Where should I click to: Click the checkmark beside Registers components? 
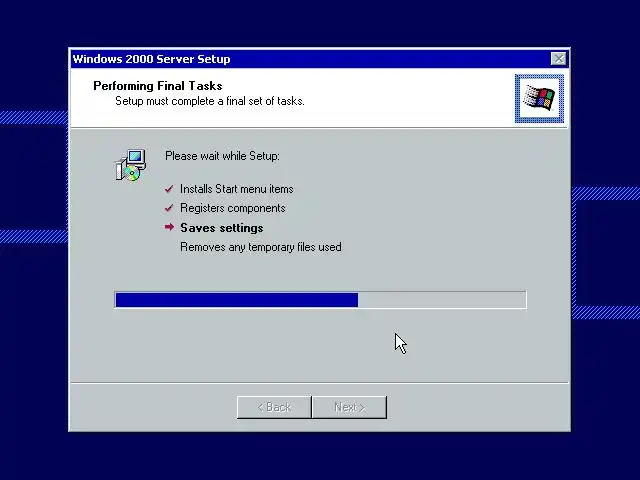point(169,208)
